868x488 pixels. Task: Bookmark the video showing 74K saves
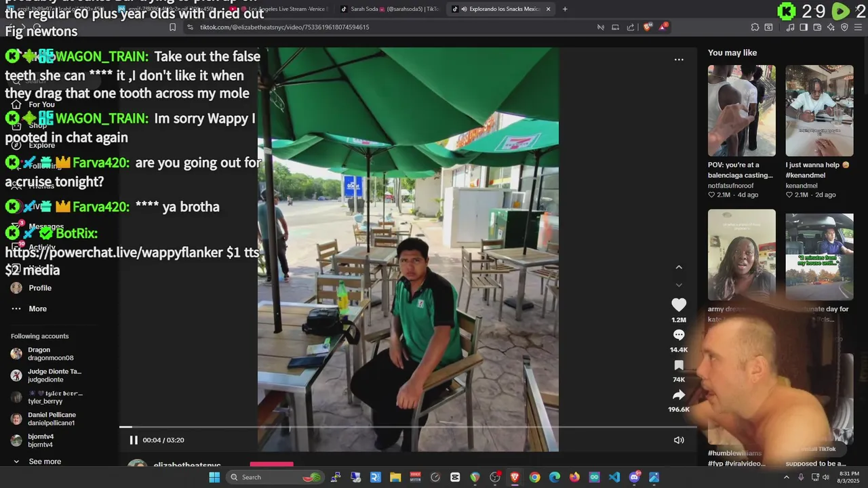(x=679, y=365)
